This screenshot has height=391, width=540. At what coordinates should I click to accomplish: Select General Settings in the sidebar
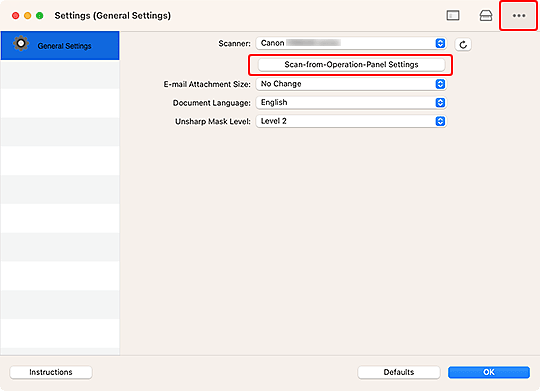[60, 45]
